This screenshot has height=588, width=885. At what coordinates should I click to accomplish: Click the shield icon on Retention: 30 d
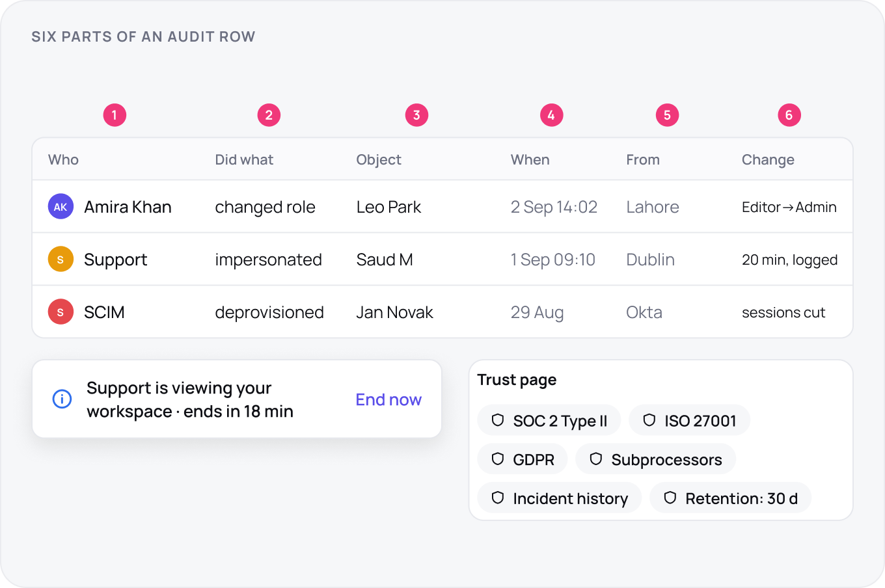pos(670,498)
